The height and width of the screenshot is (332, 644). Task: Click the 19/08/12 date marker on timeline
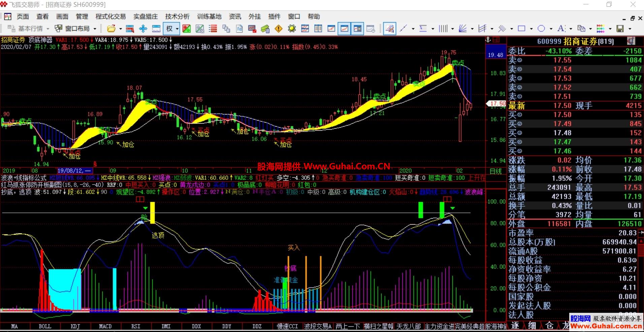(75, 171)
